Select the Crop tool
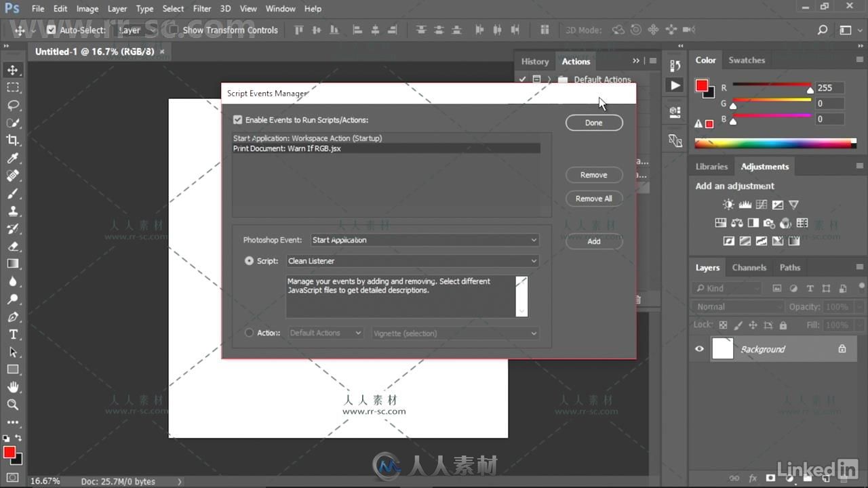 13,140
